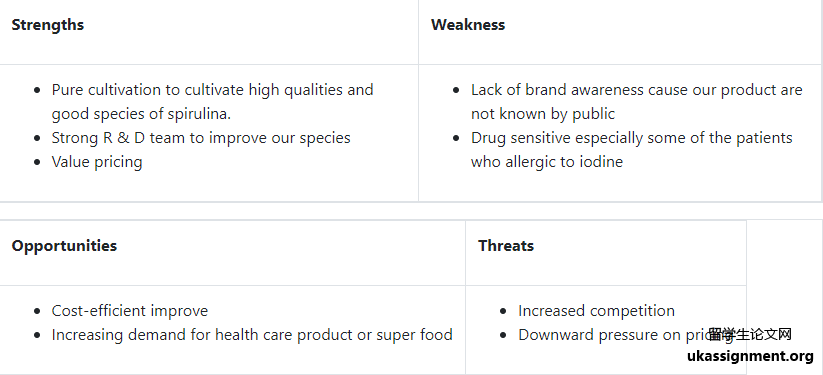Click the Strengths header cell

[x=209, y=32]
